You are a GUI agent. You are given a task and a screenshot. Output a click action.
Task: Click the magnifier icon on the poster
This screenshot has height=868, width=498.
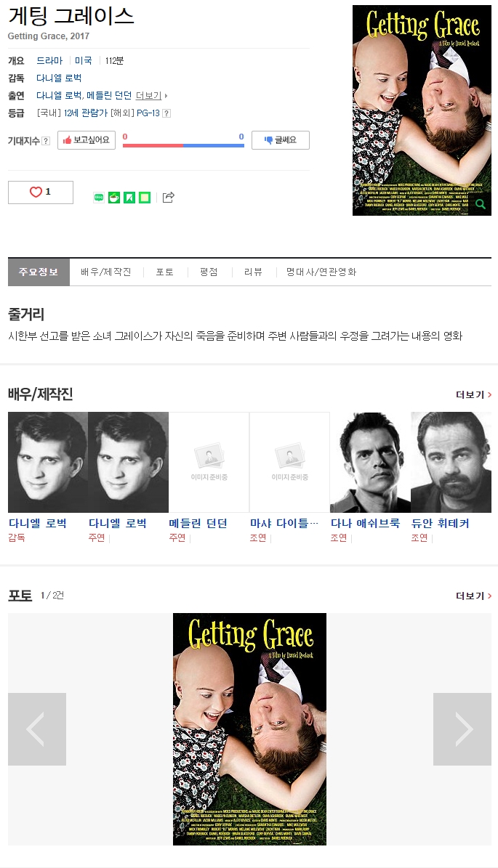pyautogui.click(x=481, y=204)
